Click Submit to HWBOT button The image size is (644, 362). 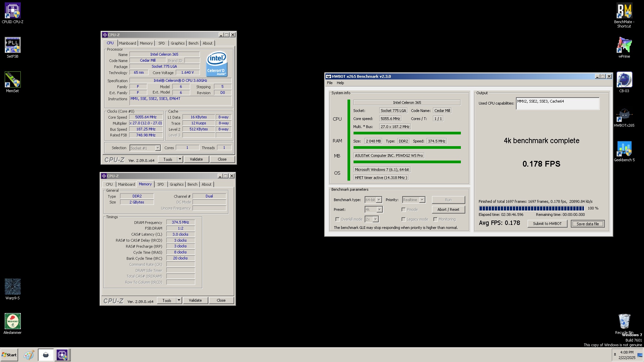(547, 224)
